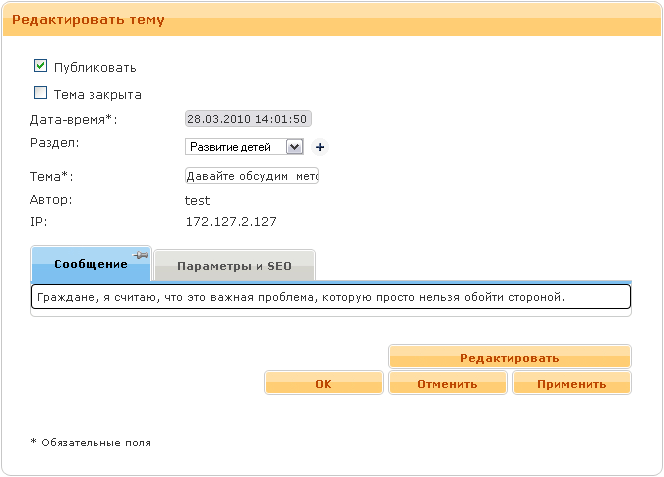The image size is (664, 477).
Task: Open the Параметры и SEO tab
Action: pos(234,267)
